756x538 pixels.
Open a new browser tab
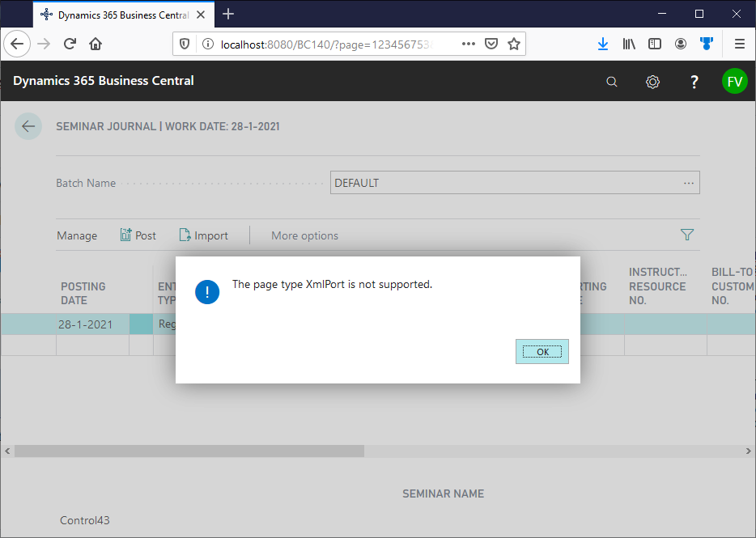tap(228, 15)
